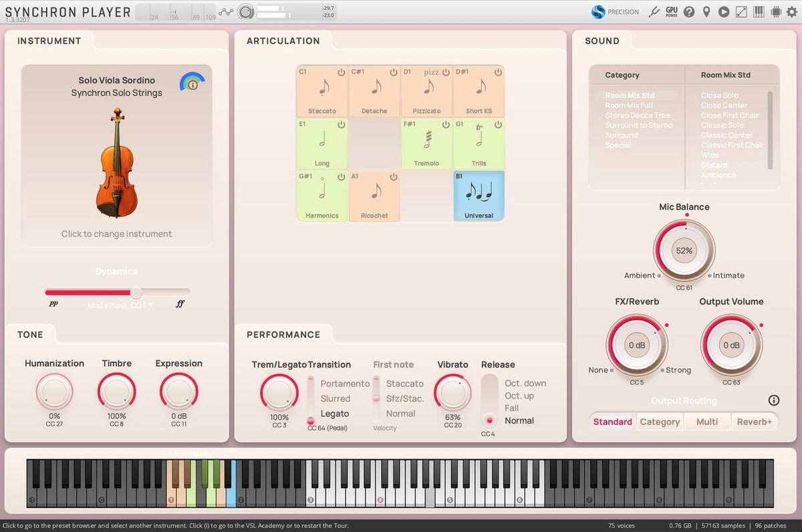Image resolution: width=802 pixels, height=532 pixels.
Task: Select the Trills articulation cell
Action: coord(479,143)
